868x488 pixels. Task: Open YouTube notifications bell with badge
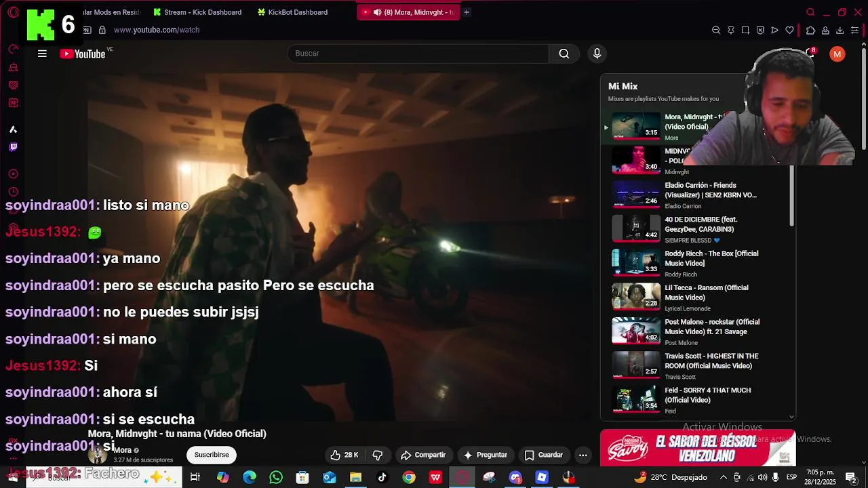click(810, 54)
